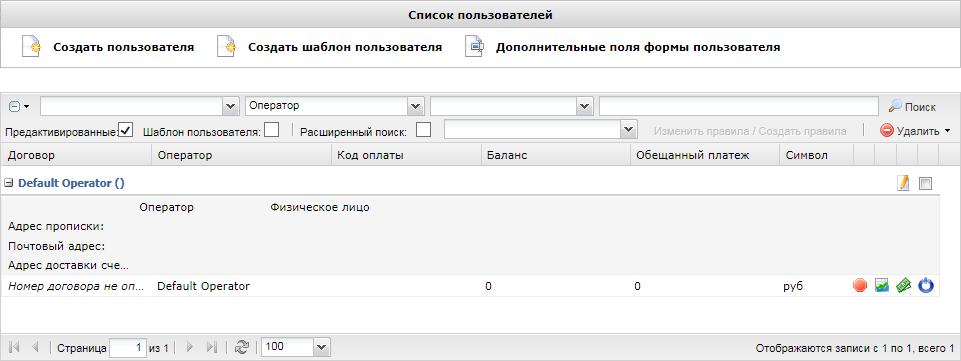
Task: Check the Default Operator group checkbox
Action: [x=925, y=183]
